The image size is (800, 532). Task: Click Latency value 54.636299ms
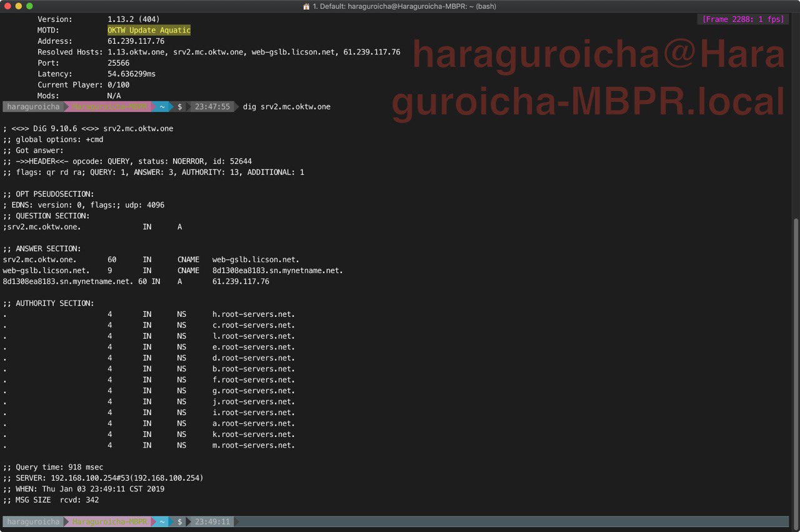tap(131, 74)
